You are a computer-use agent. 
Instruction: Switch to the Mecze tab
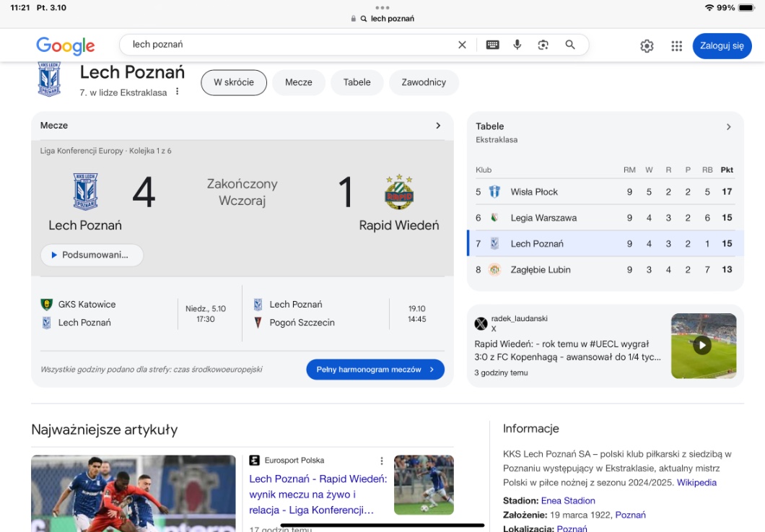coord(299,82)
